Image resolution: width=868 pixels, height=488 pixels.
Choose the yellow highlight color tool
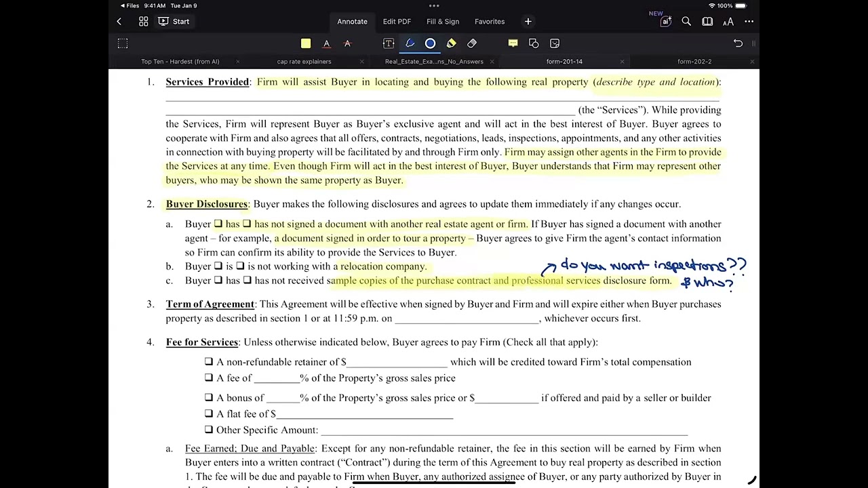306,43
